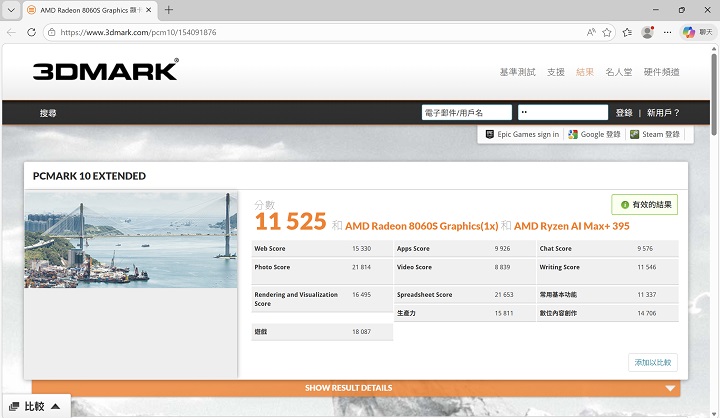
Task: Open the 支援 navigation item
Action: coord(556,72)
